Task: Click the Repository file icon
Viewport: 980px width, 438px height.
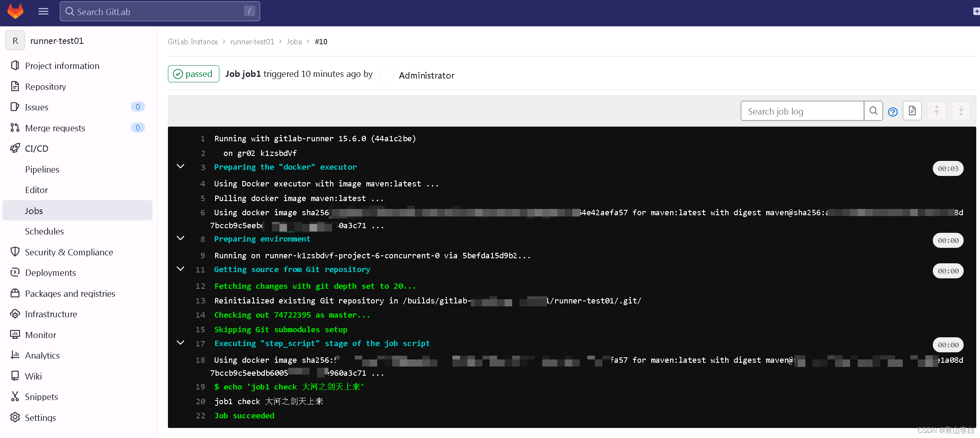Action: (15, 87)
